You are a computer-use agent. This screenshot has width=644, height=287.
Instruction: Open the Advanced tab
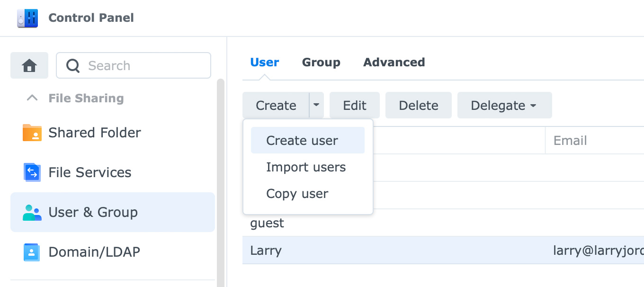tap(394, 63)
